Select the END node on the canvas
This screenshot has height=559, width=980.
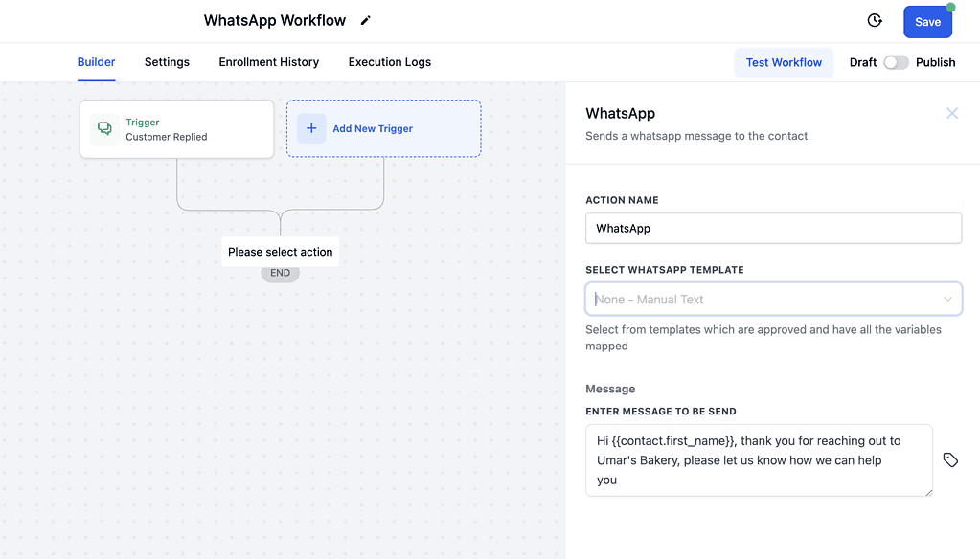click(280, 272)
